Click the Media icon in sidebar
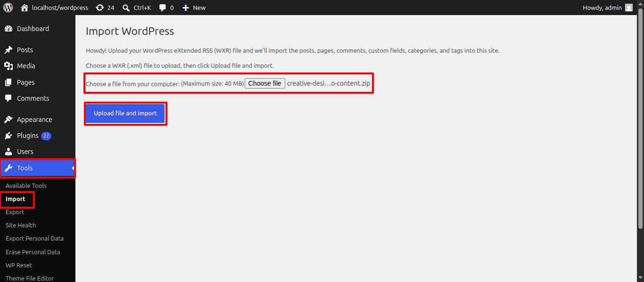Viewport: 644px width, 282px height. (x=8, y=66)
